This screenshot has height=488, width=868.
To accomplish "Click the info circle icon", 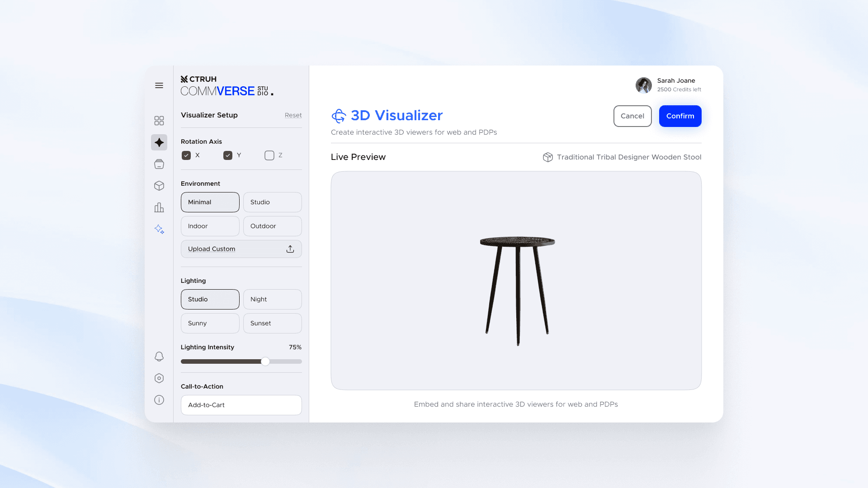I will click(x=159, y=400).
